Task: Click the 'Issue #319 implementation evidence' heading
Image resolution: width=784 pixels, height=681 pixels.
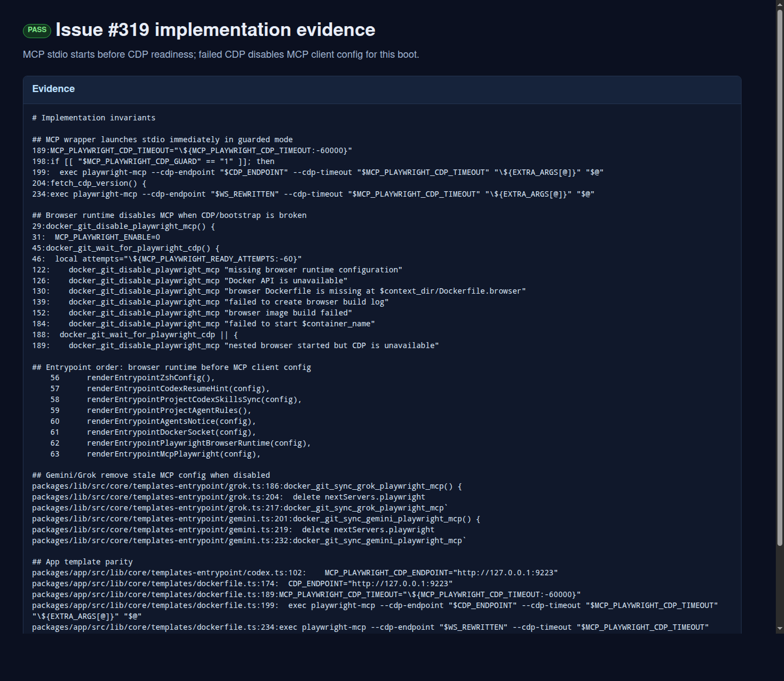Action: [215, 30]
